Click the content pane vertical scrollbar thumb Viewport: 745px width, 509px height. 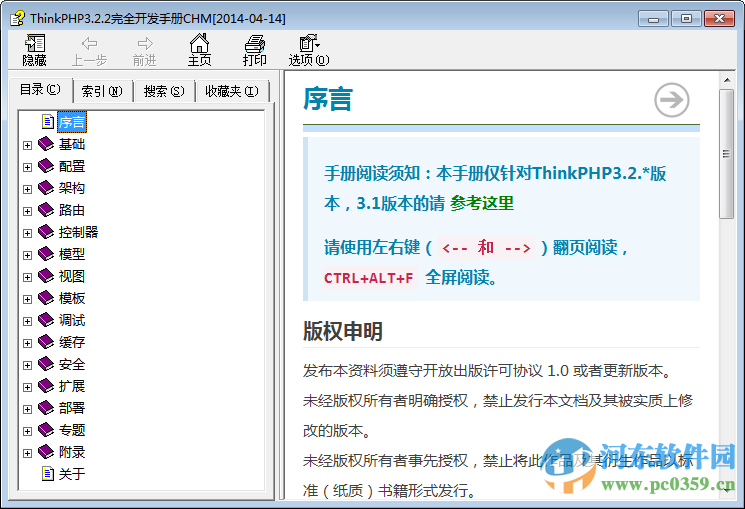click(726, 154)
